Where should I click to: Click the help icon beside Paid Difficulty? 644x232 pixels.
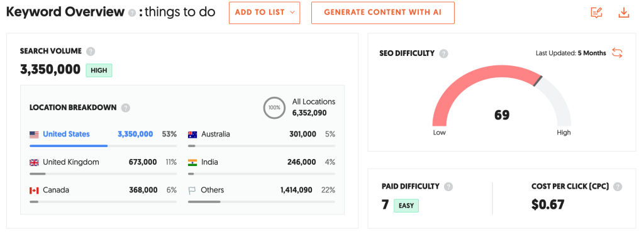[448, 187]
